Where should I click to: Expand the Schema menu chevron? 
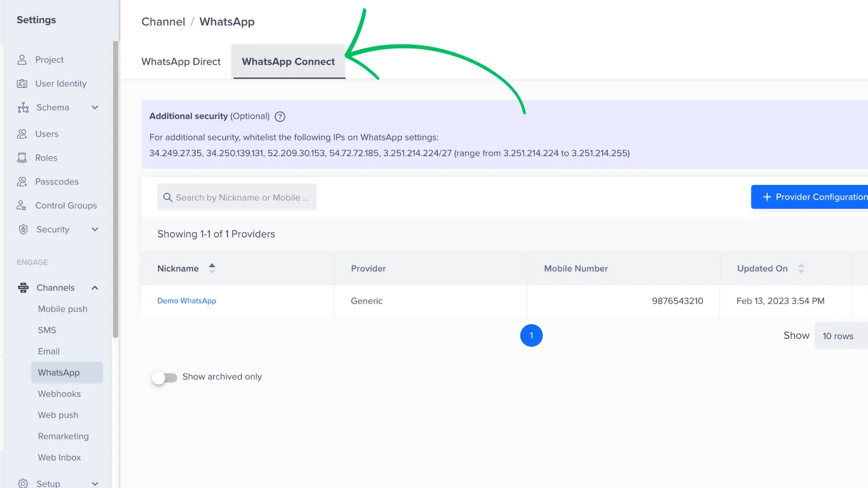(x=95, y=108)
